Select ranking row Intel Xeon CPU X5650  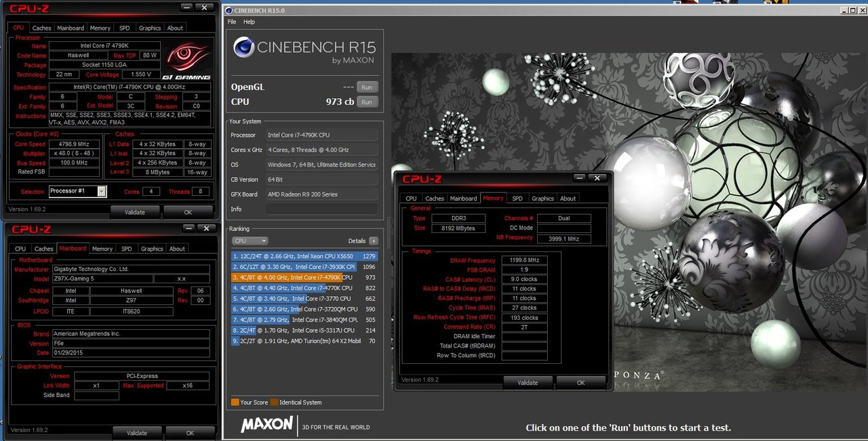pyautogui.click(x=304, y=256)
